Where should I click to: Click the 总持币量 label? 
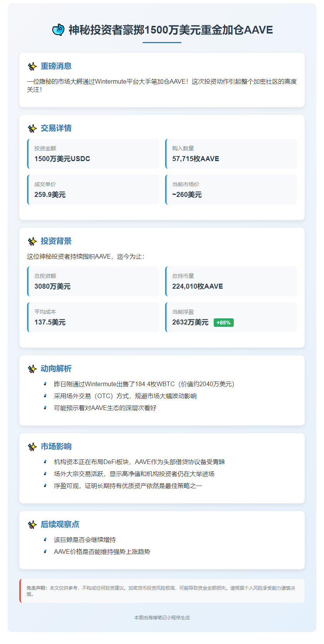pyautogui.click(x=183, y=276)
